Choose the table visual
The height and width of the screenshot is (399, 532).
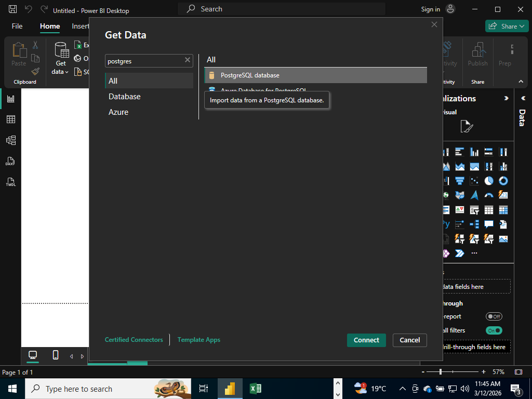coord(488,210)
